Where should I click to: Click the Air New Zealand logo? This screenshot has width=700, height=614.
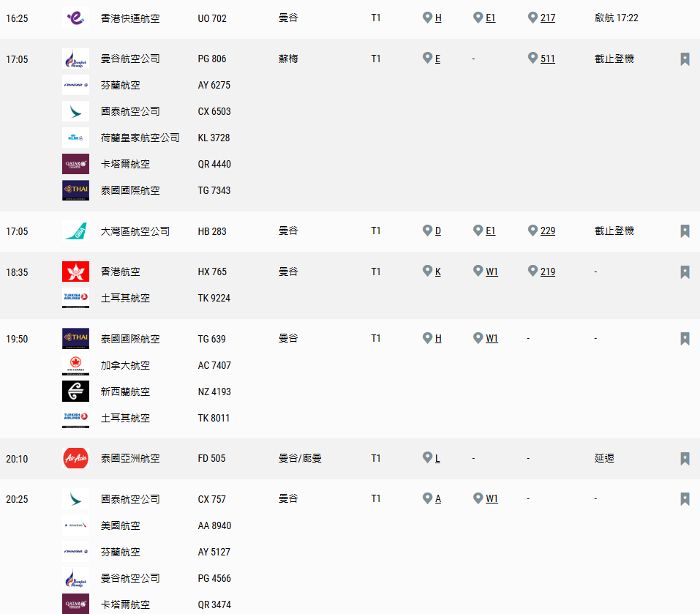[x=75, y=392]
